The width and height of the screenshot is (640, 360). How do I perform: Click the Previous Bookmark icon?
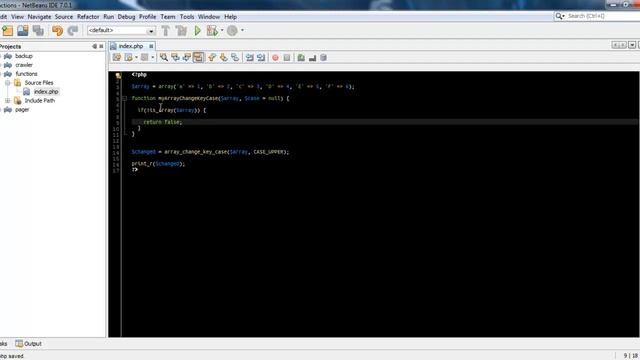[x=212, y=58]
